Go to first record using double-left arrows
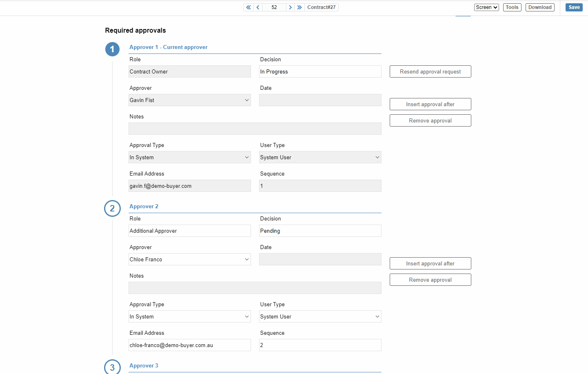 [249, 7]
